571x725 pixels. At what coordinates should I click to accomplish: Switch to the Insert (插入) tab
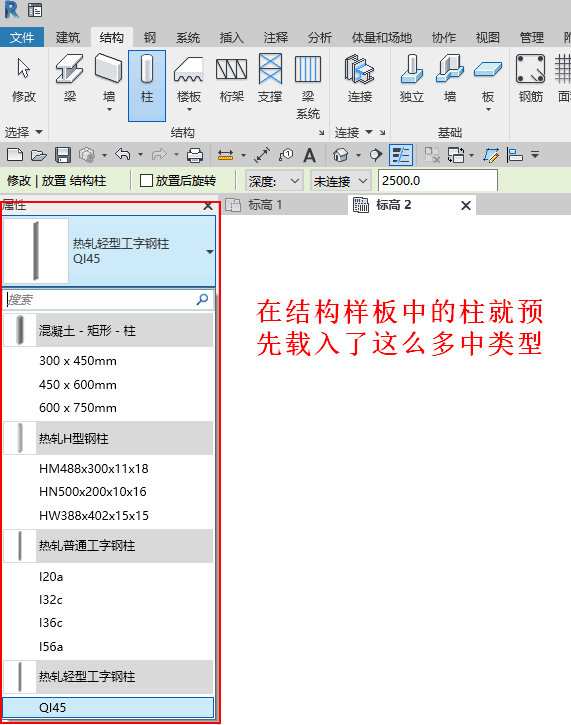pos(232,37)
